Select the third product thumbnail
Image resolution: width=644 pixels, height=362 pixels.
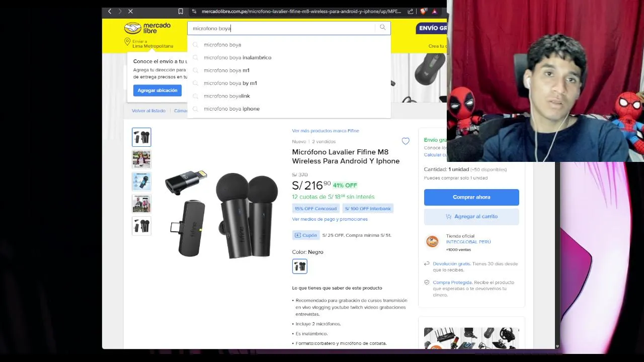141,182
